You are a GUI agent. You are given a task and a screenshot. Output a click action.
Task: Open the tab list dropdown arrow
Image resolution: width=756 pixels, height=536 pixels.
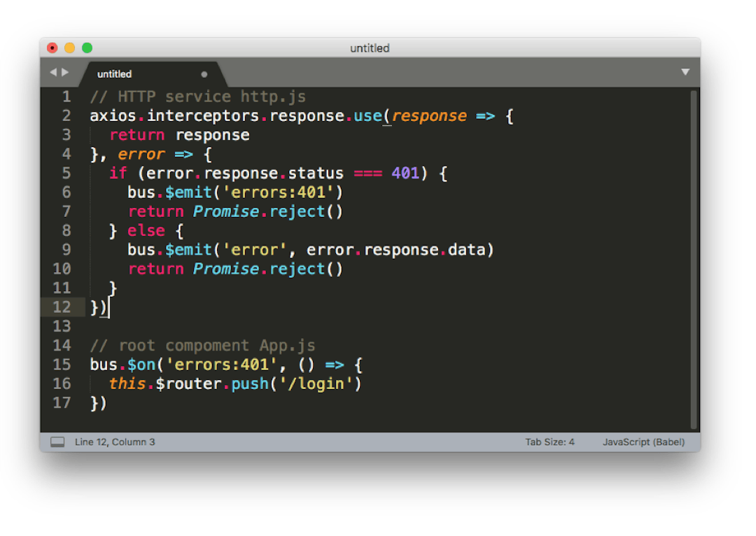685,73
